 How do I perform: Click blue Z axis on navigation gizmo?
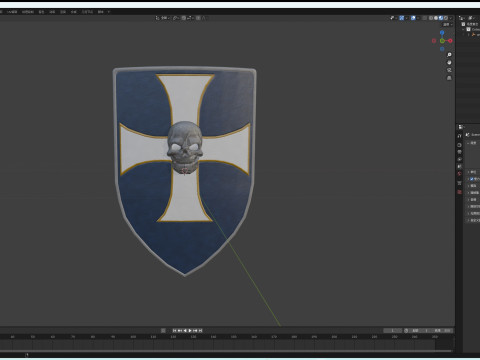click(x=442, y=33)
